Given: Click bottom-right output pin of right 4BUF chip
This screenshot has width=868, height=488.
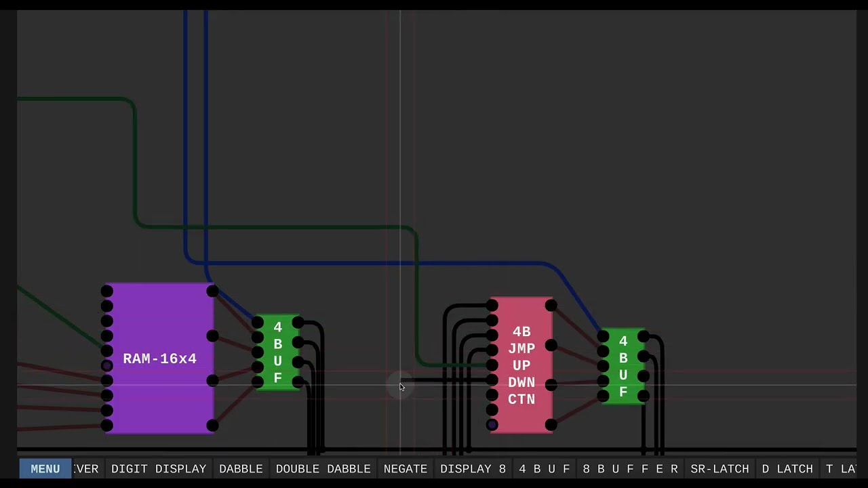Looking at the screenshot, I should point(644,395).
